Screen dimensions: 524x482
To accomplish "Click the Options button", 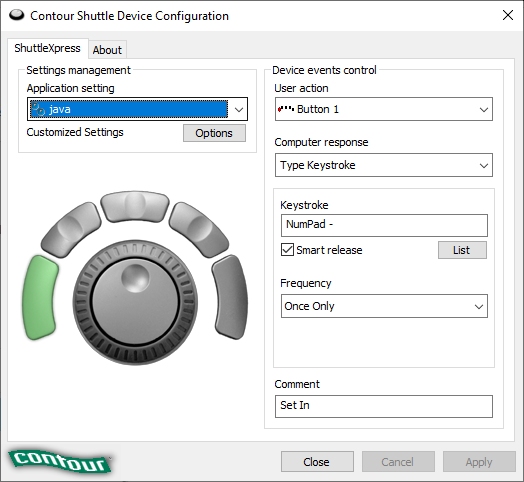I will tap(214, 133).
